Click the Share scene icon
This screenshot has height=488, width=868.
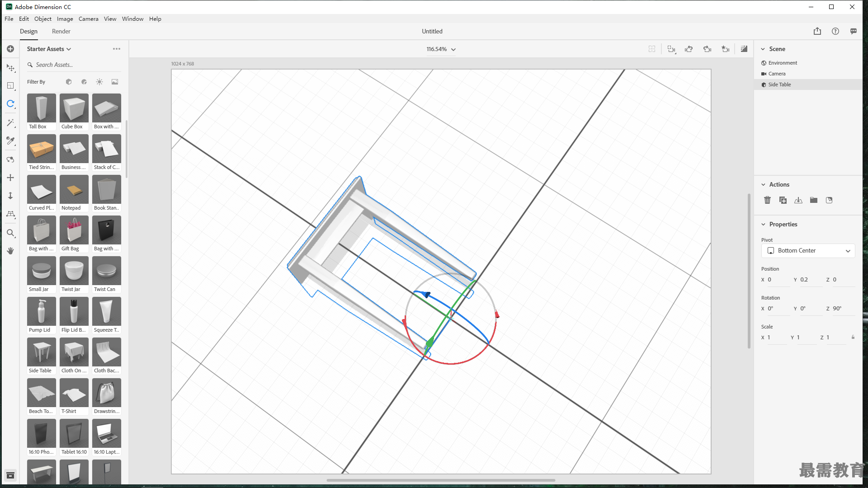pos(817,31)
